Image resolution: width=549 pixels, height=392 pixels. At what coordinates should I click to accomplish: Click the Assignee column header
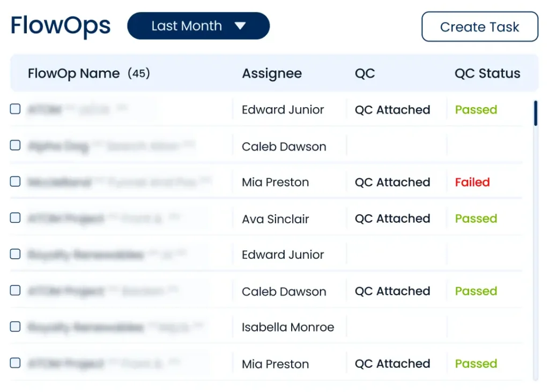(271, 73)
